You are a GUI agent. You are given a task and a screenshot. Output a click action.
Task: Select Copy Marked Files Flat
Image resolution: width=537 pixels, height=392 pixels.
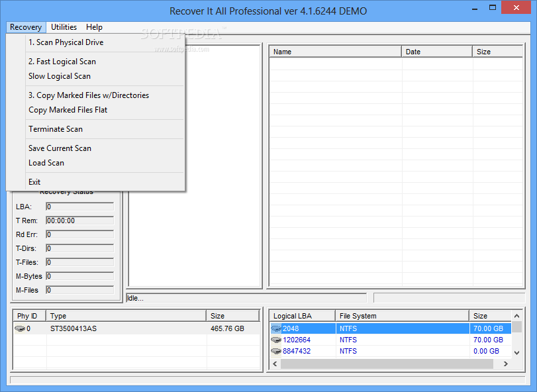105,110
